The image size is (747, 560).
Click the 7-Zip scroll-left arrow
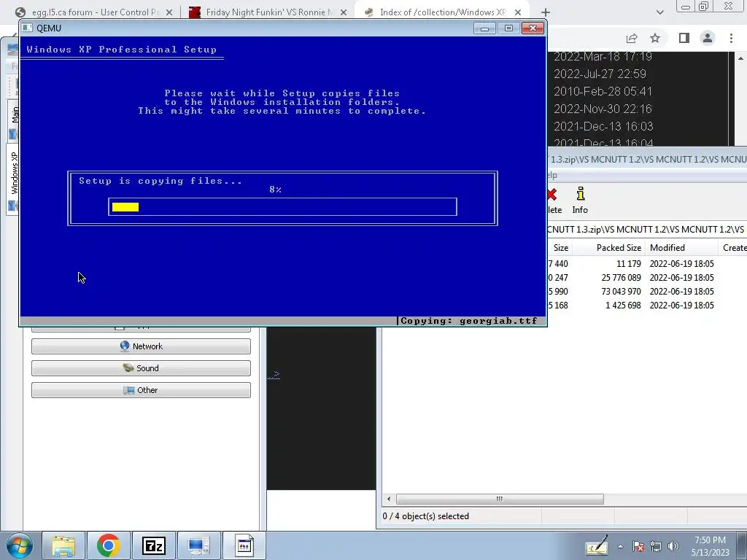click(389, 499)
